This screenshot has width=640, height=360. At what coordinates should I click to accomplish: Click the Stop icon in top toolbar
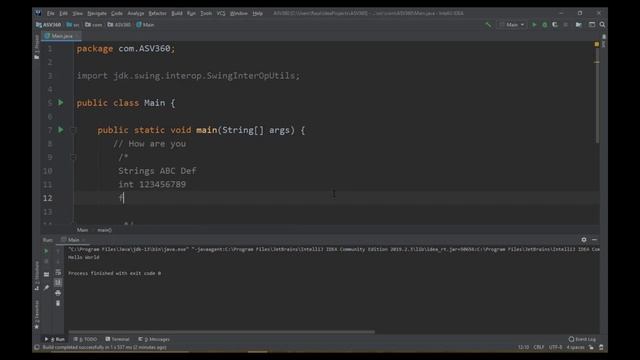[565, 25]
